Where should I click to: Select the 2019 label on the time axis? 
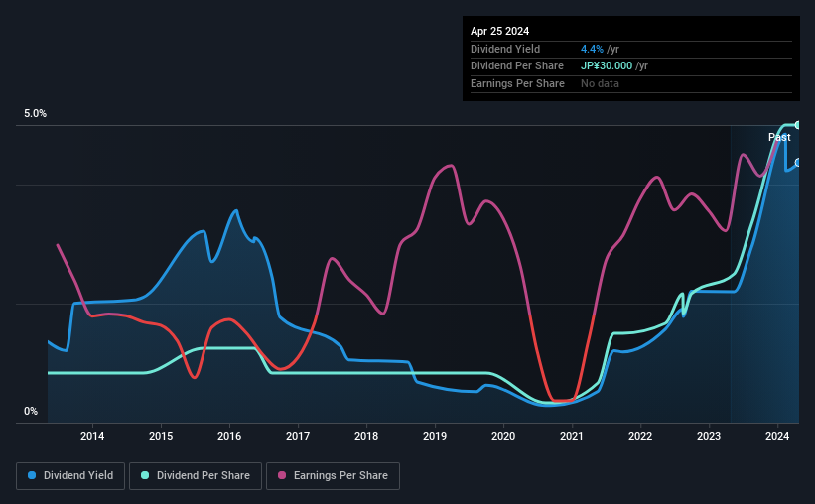pos(435,436)
